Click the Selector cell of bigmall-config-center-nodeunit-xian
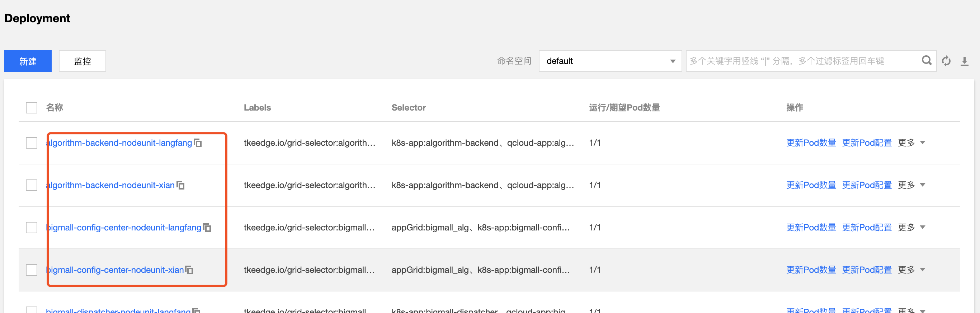The width and height of the screenshot is (980, 313). [x=481, y=270]
